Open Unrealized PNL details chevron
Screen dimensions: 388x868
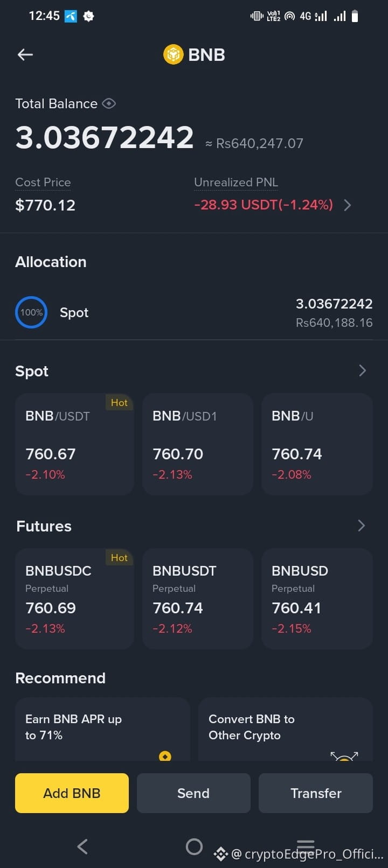coord(348,205)
